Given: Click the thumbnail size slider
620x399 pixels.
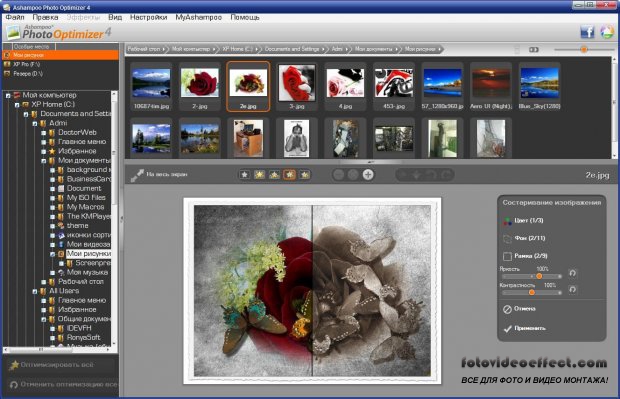Looking at the screenshot, I should coord(584,49).
